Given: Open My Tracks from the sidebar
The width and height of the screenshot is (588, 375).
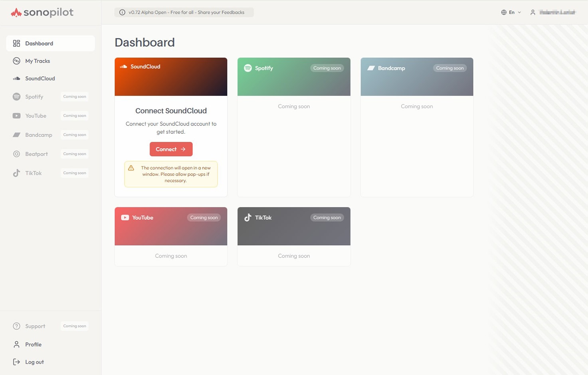Looking at the screenshot, I should pyautogui.click(x=38, y=61).
